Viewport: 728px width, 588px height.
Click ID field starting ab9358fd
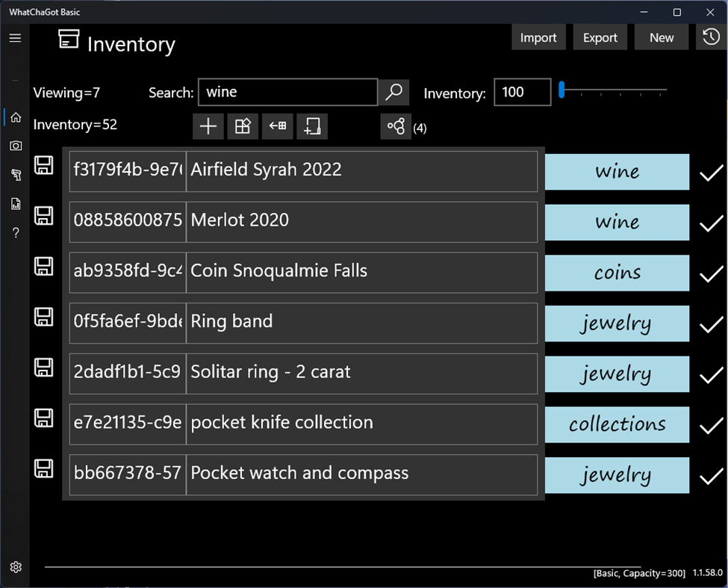(x=128, y=273)
